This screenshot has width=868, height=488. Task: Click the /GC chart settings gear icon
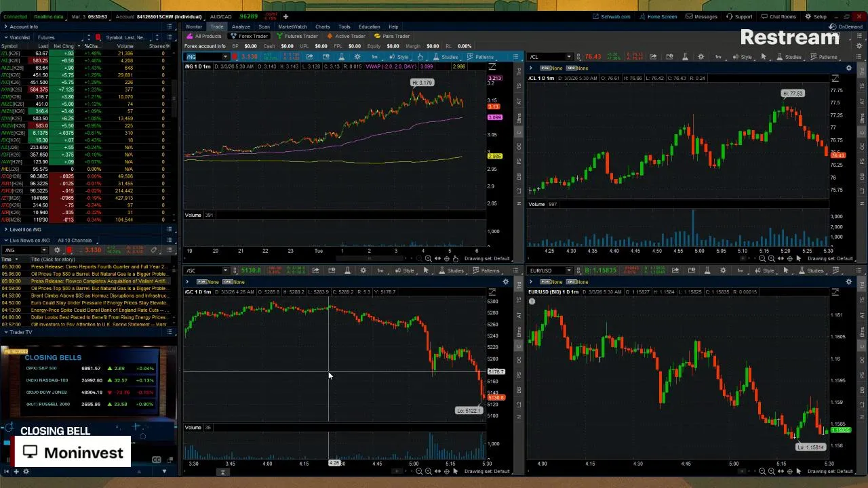pyautogui.click(x=363, y=270)
